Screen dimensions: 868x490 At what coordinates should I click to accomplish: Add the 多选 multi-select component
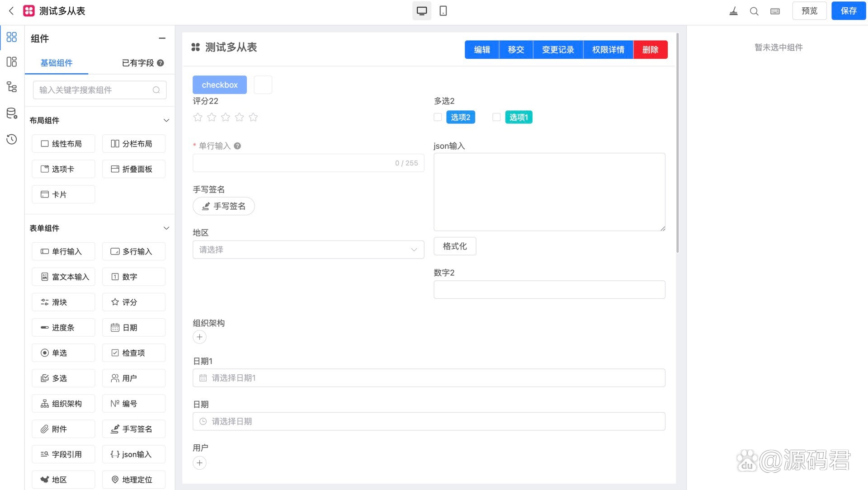(63, 378)
